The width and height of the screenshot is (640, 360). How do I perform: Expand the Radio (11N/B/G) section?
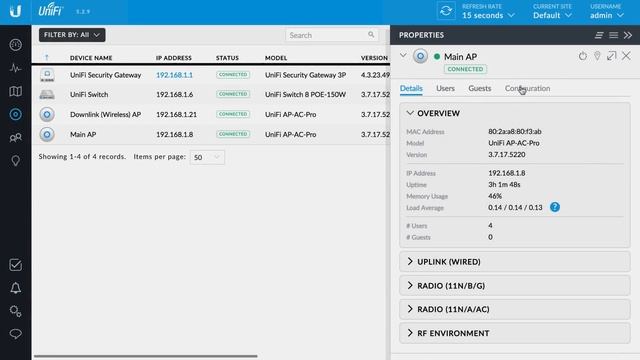tap(515, 286)
